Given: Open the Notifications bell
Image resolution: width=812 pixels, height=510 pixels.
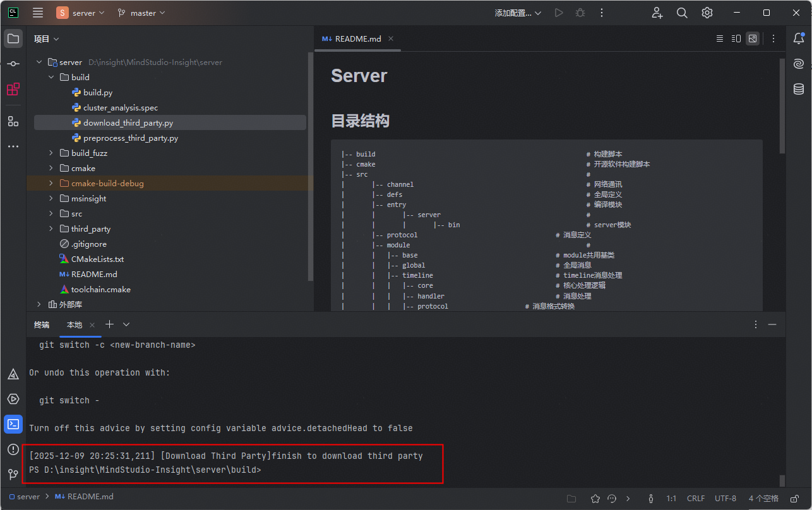Looking at the screenshot, I should [799, 39].
